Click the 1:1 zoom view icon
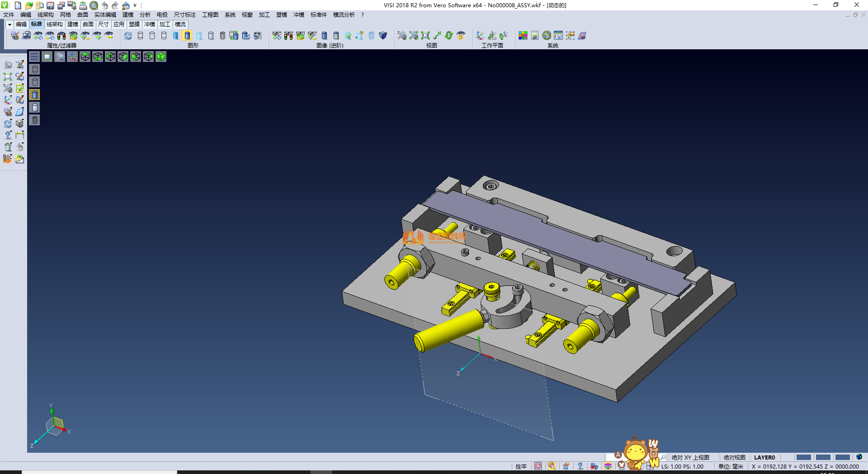This screenshot has height=474, width=868. (425, 36)
